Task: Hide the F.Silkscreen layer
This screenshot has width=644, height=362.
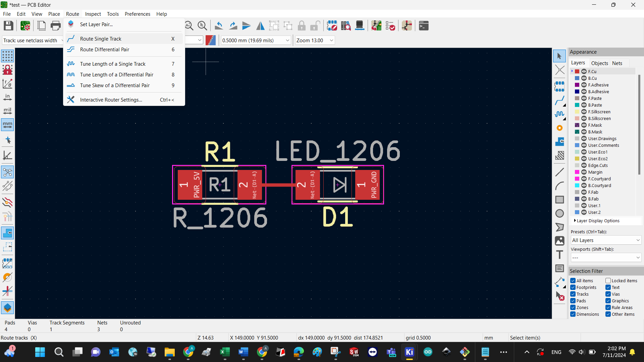Action: click(584, 112)
